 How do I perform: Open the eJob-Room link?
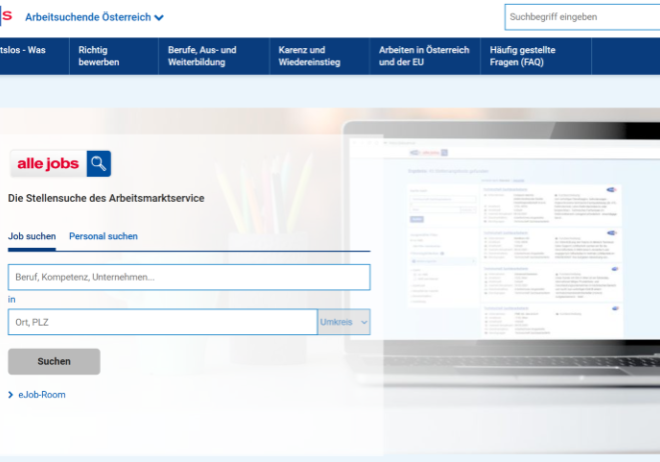point(42,395)
